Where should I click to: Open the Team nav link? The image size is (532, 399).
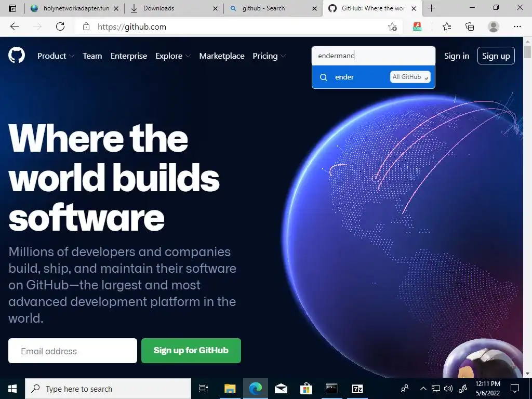click(92, 56)
